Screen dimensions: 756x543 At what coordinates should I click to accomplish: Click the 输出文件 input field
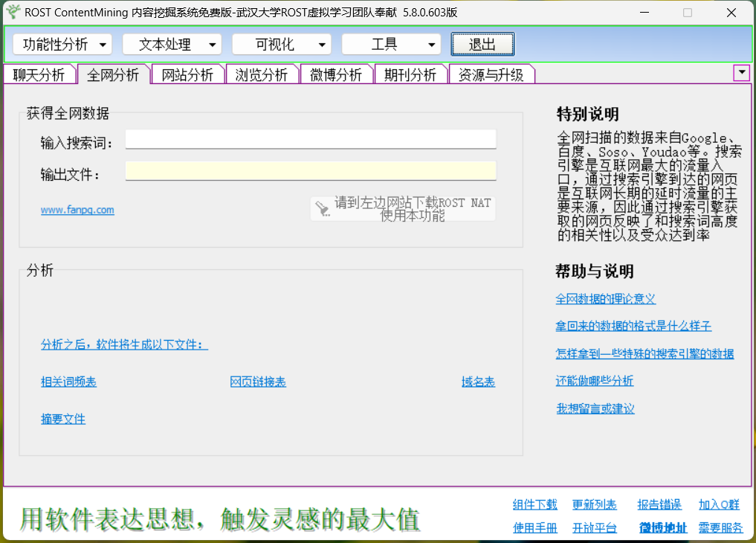click(x=310, y=171)
